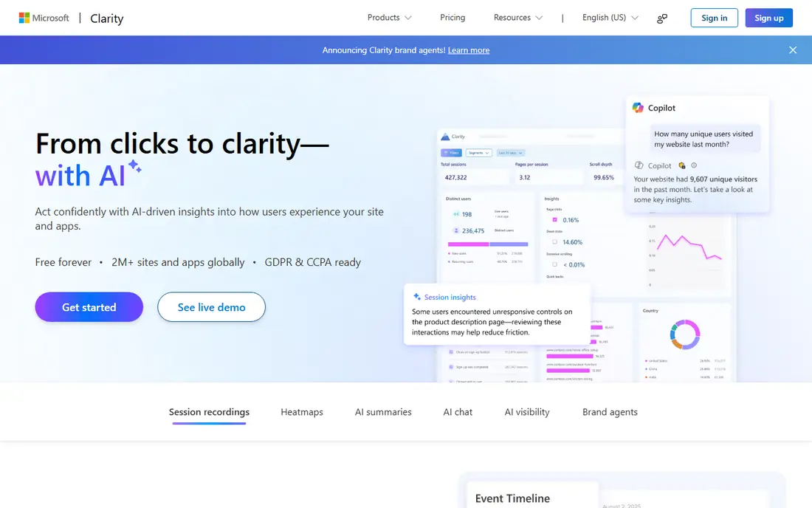Click the 'From clicks to clarity' headline
The height and width of the screenshot is (508, 812).
pos(182,143)
